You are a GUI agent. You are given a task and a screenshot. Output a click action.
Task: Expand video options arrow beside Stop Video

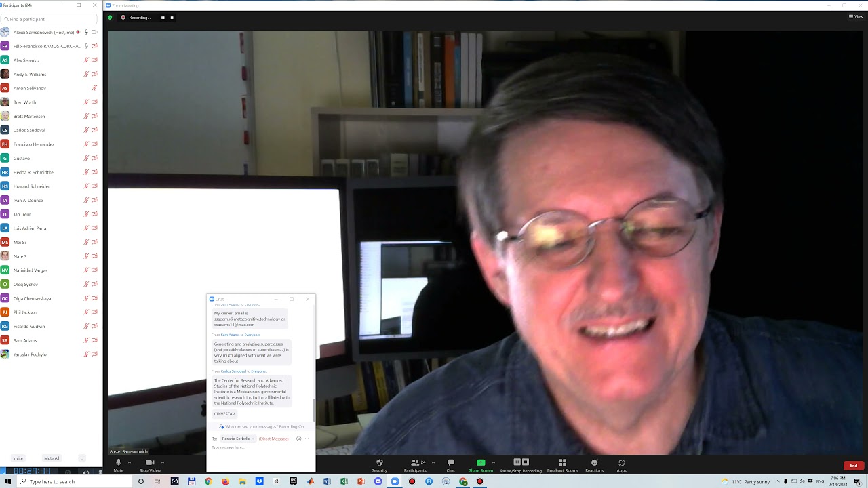coord(163,462)
